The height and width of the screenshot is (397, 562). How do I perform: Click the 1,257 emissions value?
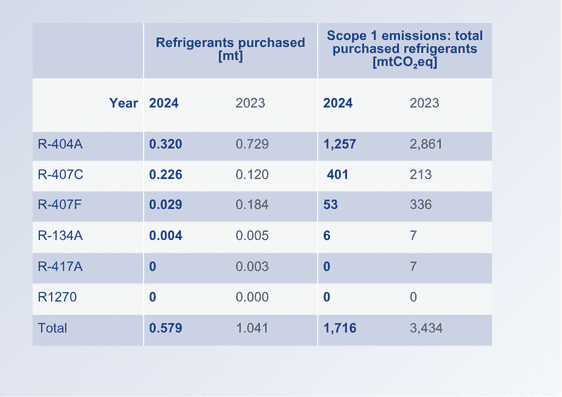tap(340, 144)
